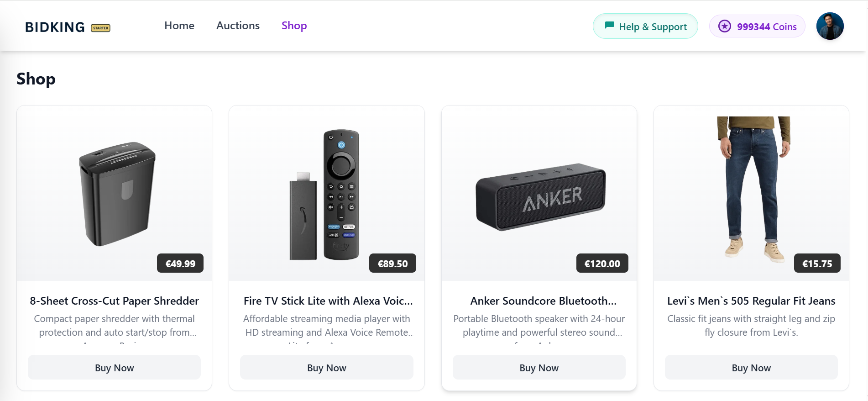Go to the Home page
This screenshot has width=868, height=401.
[179, 26]
